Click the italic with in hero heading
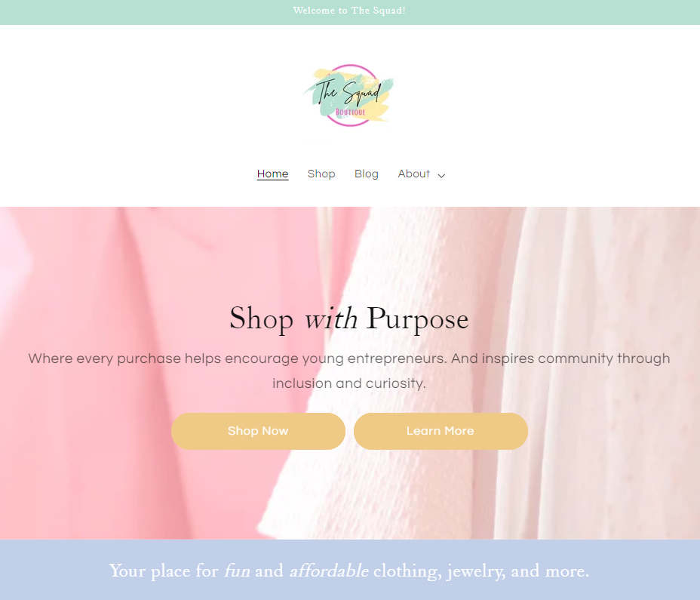This screenshot has height=600, width=700. 331,319
